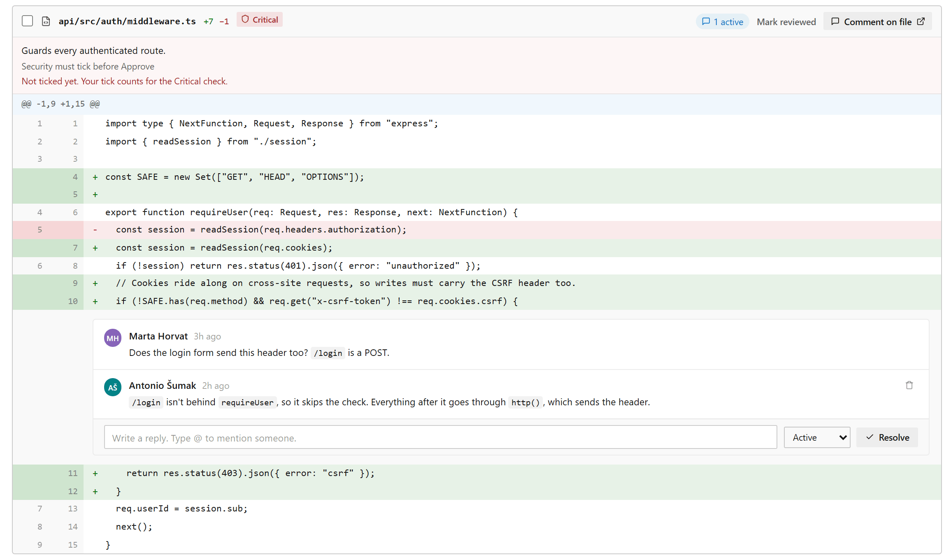The width and height of the screenshot is (951, 560).
Task: Click the '3h ago' timestamp
Action: [207, 337]
